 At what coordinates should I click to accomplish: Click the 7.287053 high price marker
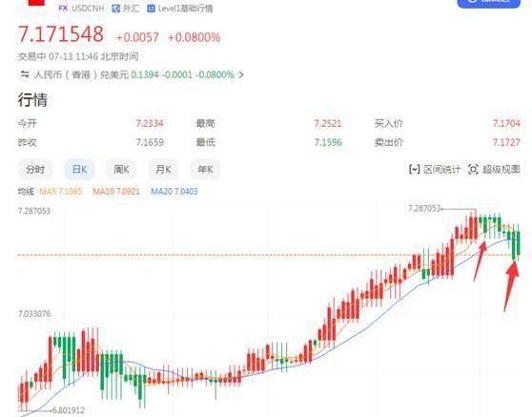pos(424,208)
